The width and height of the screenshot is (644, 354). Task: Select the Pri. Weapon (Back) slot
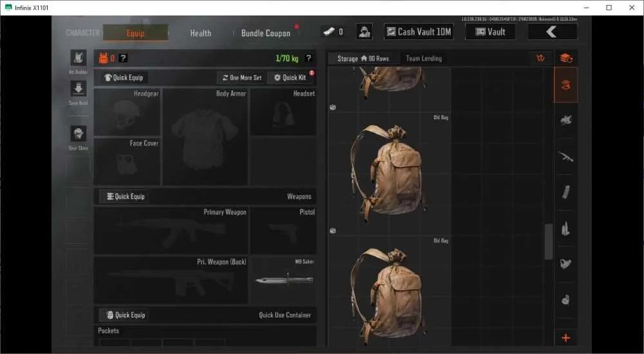[x=171, y=280]
